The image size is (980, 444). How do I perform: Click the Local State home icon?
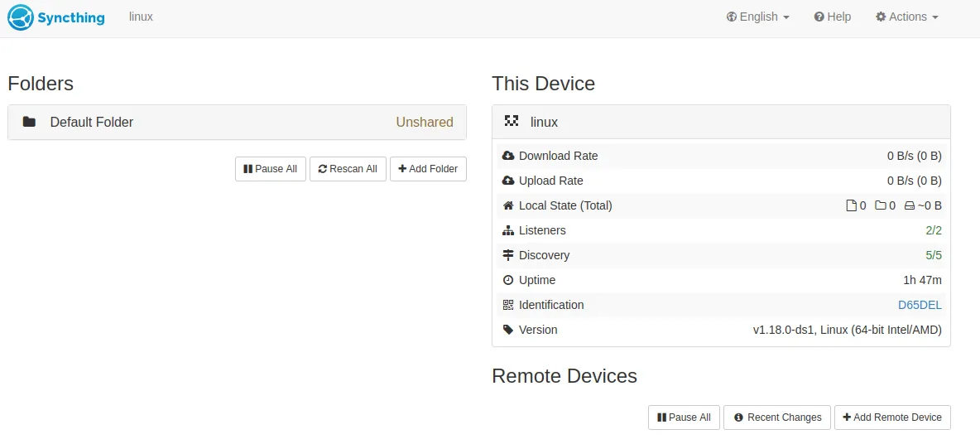[x=508, y=205]
